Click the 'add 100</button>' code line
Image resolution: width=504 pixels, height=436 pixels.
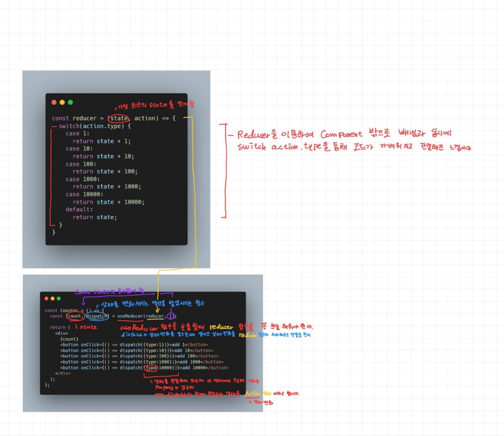[139, 356]
